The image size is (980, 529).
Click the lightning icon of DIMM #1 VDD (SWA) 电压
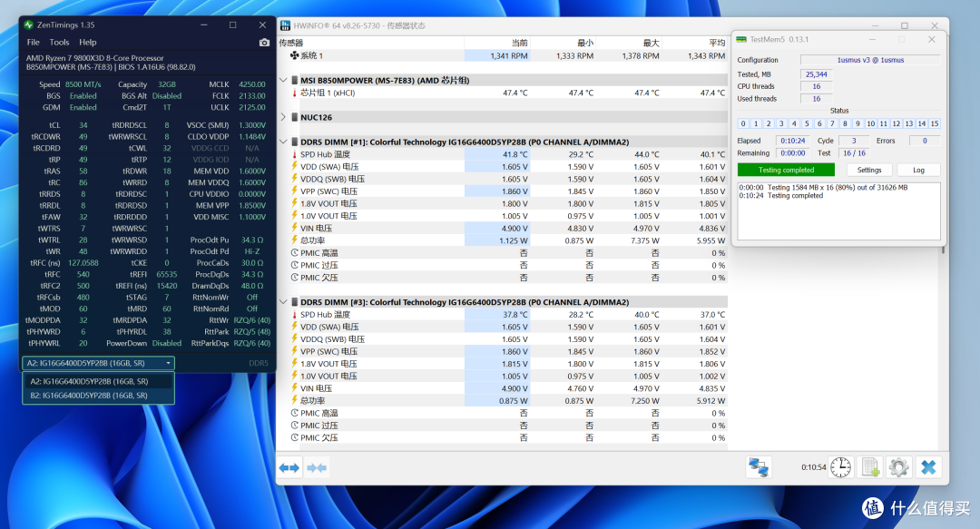(x=294, y=166)
